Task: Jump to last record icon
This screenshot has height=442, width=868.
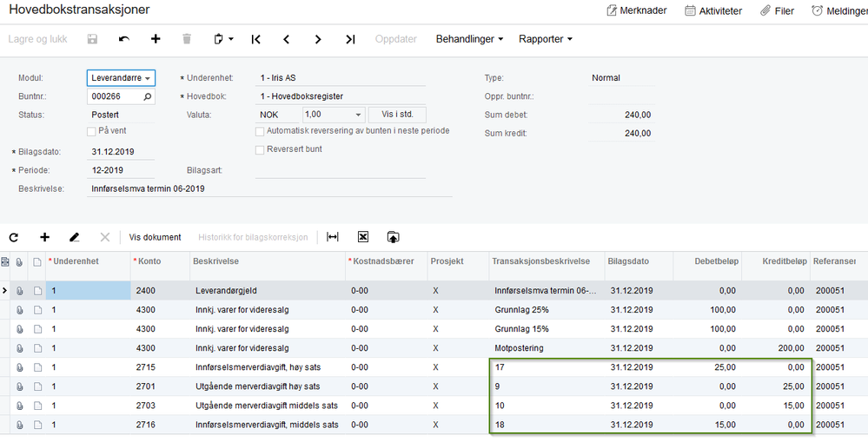Action: point(350,39)
